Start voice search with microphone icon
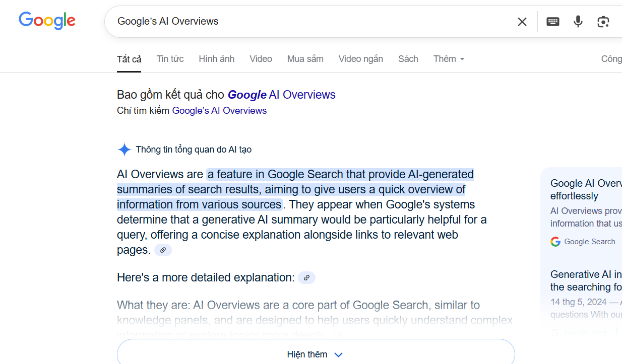This screenshot has height=364, width=622. [x=578, y=22]
